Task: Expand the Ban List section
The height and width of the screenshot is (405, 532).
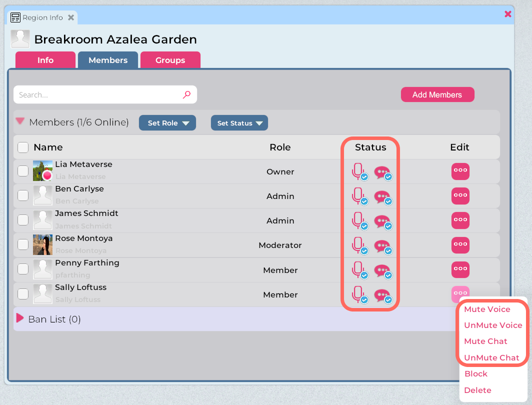Action: pos(20,319)
